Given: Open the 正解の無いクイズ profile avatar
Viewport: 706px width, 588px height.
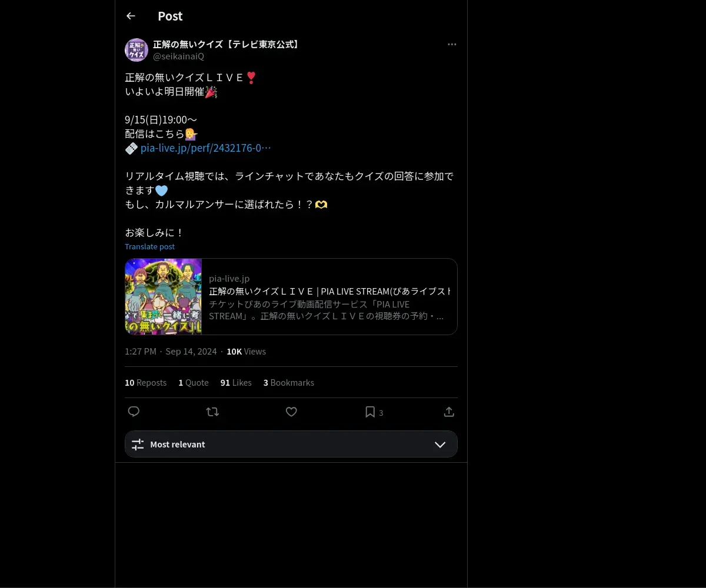Looking at the screenshot, I should point(136,50).
